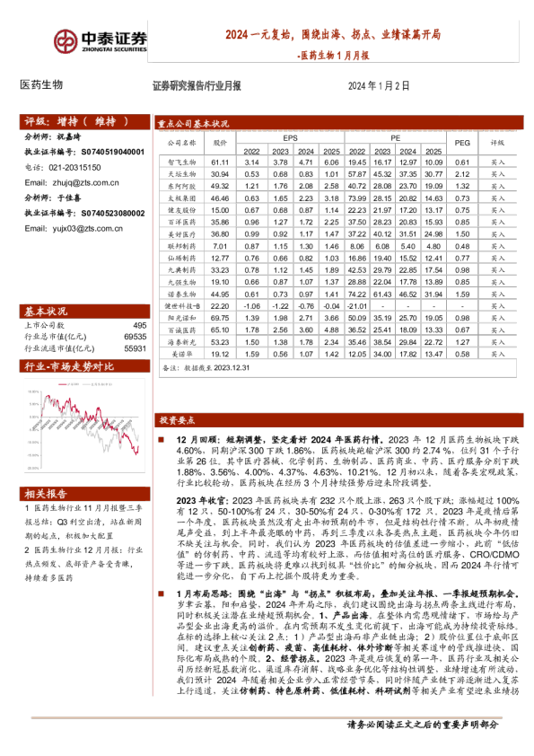Select certificate number S0740519040001
534x756 pixels.
[113, 152]
